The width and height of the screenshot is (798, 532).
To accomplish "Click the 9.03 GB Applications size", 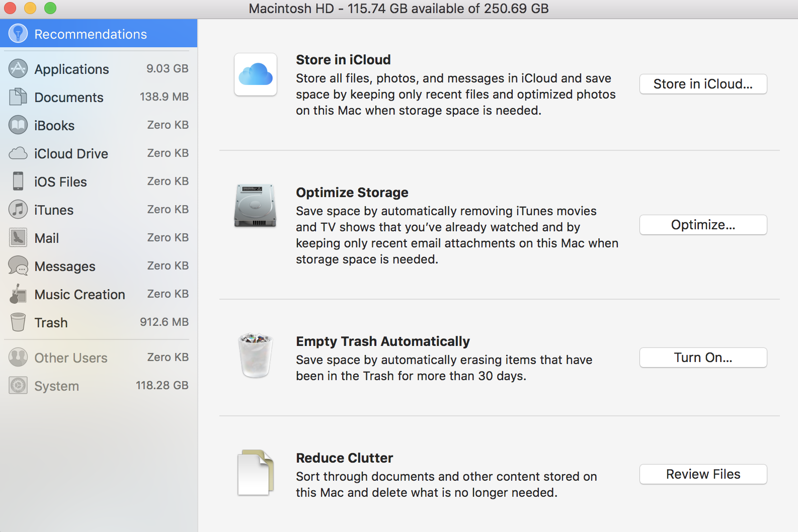I will (167, 68).
